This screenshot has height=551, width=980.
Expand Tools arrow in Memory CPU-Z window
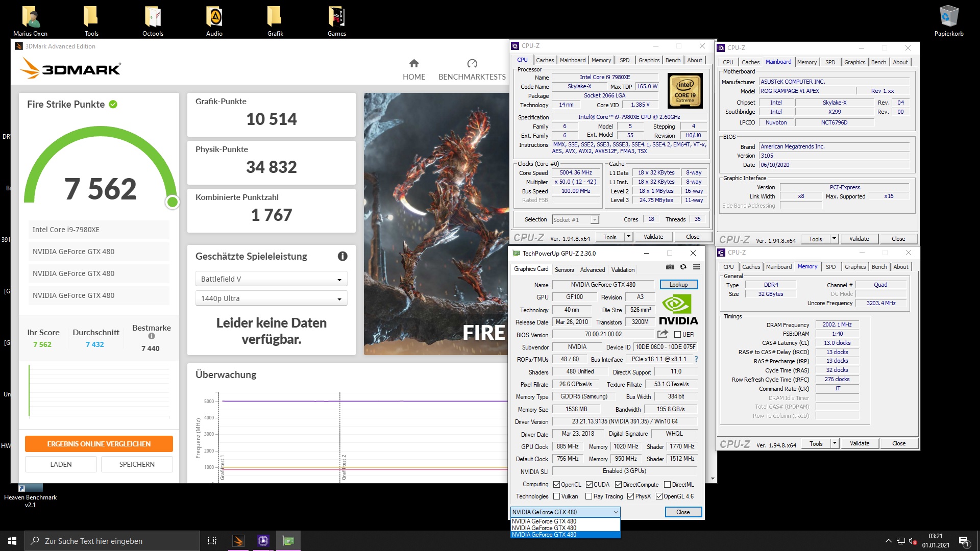click(835, 443)
